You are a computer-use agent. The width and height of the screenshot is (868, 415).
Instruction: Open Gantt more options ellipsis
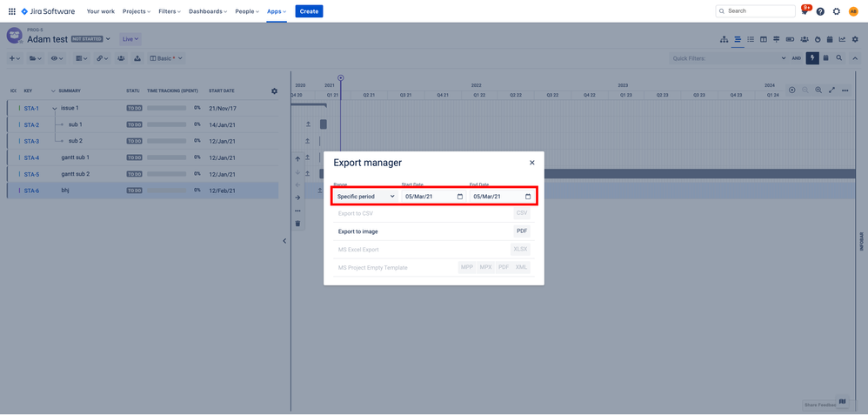coord(845,90)
